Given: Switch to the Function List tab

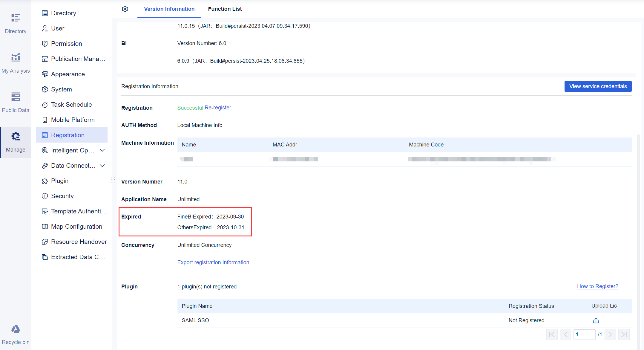Looking at the screenshot, I should point(225,9).
